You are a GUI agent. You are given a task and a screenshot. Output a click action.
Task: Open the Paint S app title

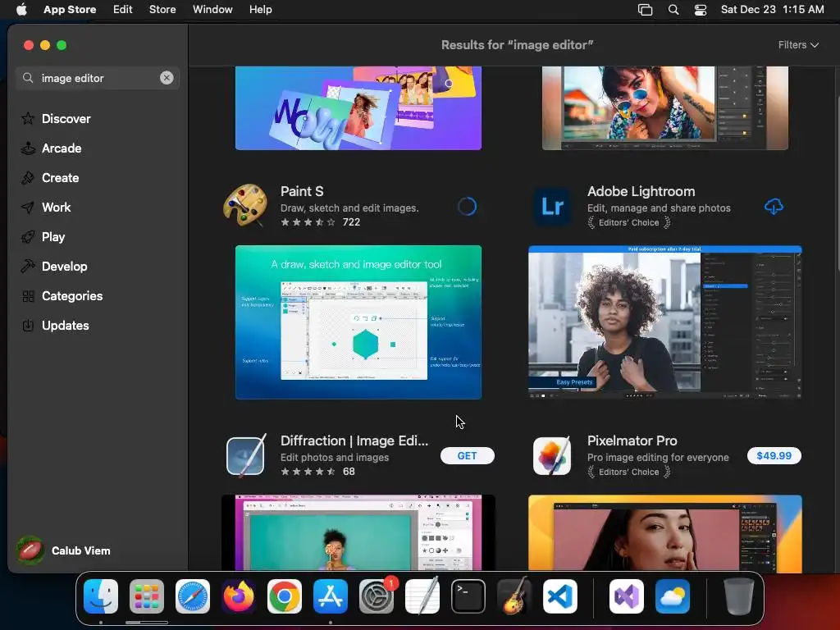pyautogui.click(x=302, y=191)
